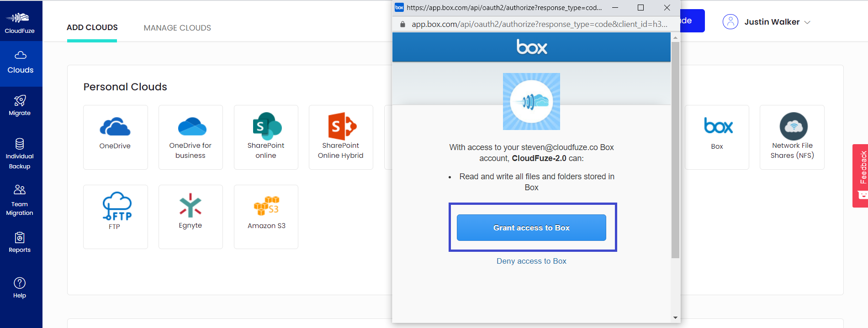
Task: Select the SharePoint Online Hybrid card
Action: [x=341, y=137]
